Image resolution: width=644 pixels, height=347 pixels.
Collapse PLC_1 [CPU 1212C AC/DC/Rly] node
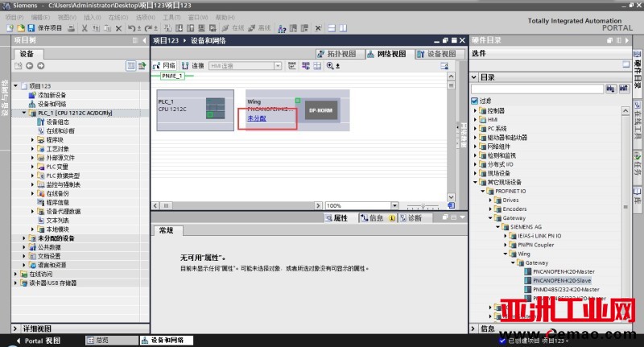click(24, 113)
